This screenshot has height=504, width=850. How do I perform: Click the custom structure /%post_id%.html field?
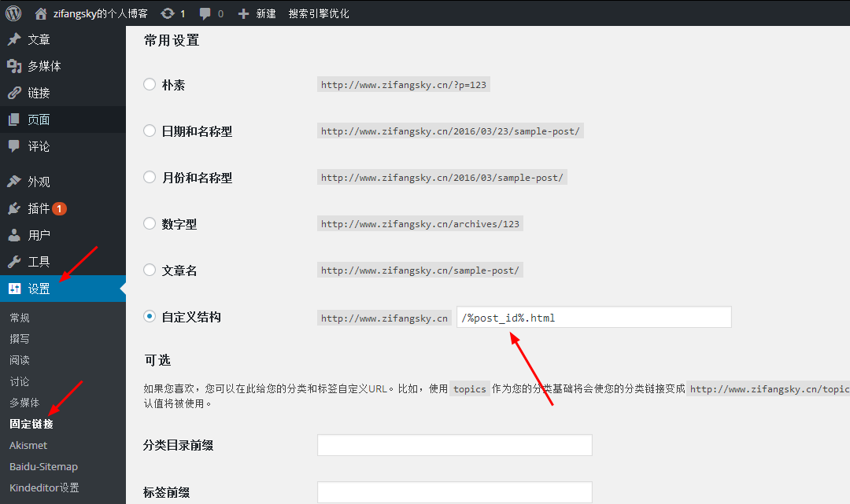[594, 317]
